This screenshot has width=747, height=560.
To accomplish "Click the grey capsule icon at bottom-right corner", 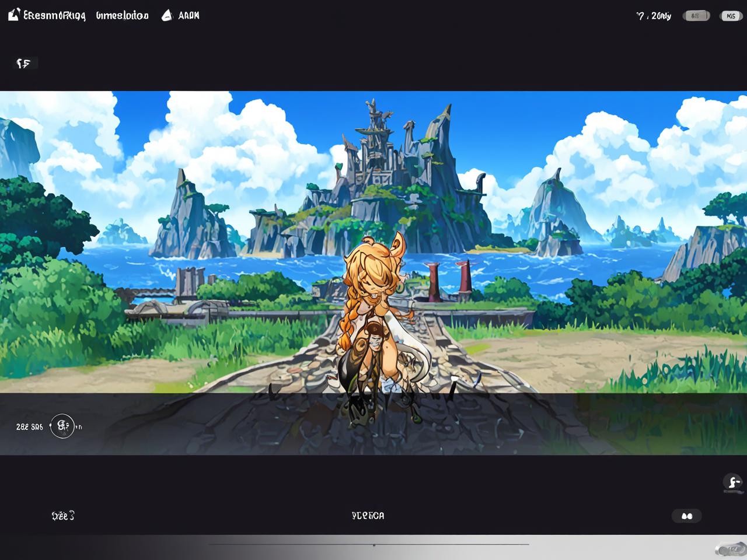I will [x=731, y=549].
